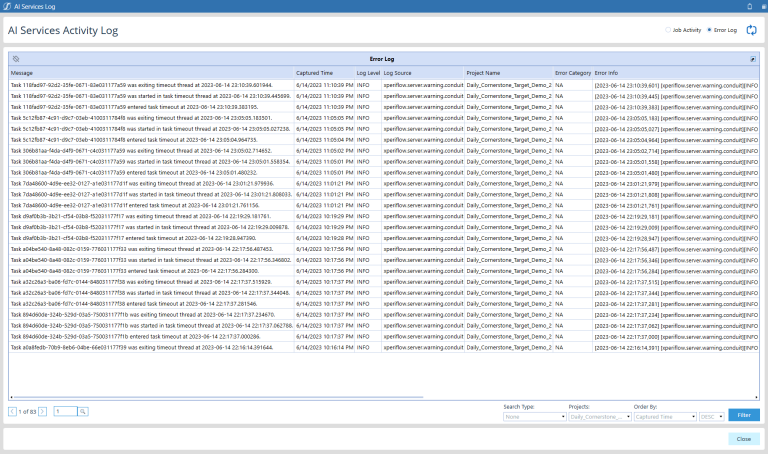Click the Filter button
This screenshot has height=454, width=768.
tap(744, 415)
